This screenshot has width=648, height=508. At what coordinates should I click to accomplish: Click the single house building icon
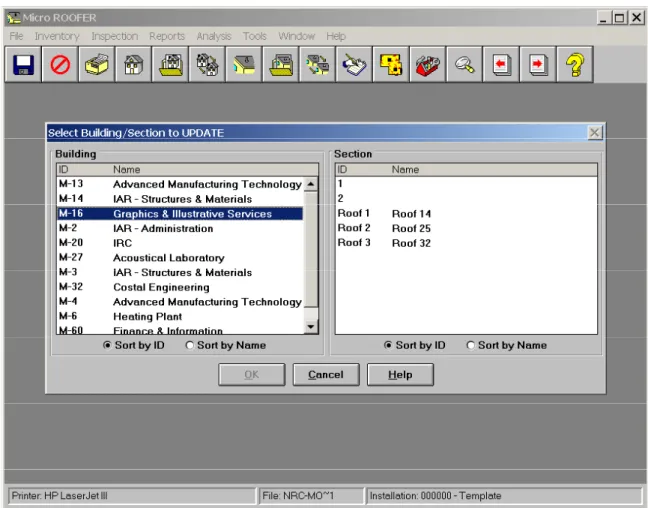point(133,64)
